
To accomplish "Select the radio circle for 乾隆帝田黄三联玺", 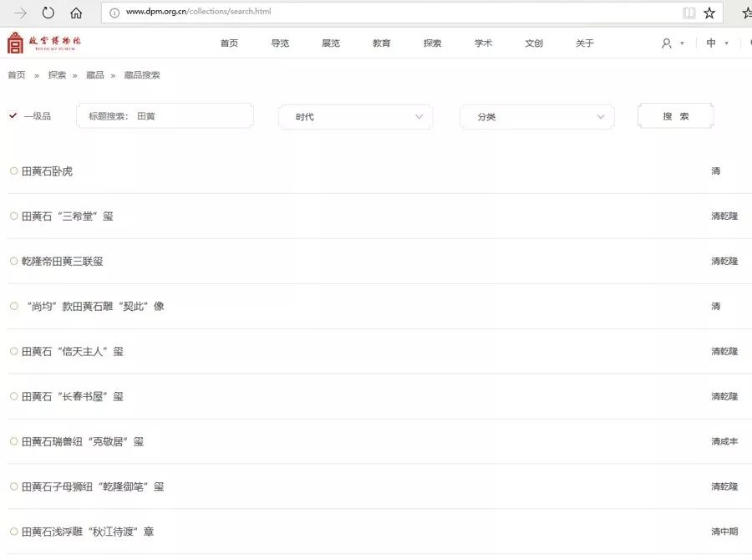I will pos(14,261).
